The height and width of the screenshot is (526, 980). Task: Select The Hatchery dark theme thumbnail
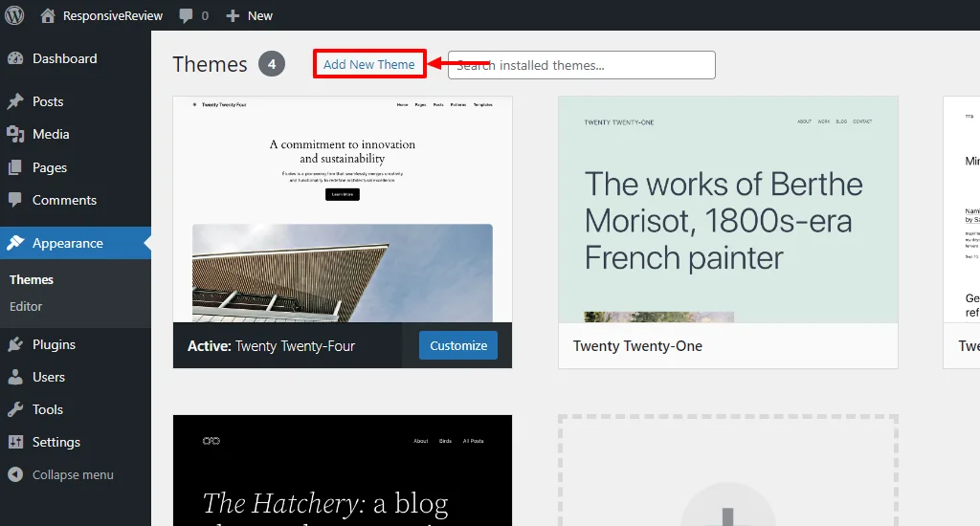(x=342, y=470)
